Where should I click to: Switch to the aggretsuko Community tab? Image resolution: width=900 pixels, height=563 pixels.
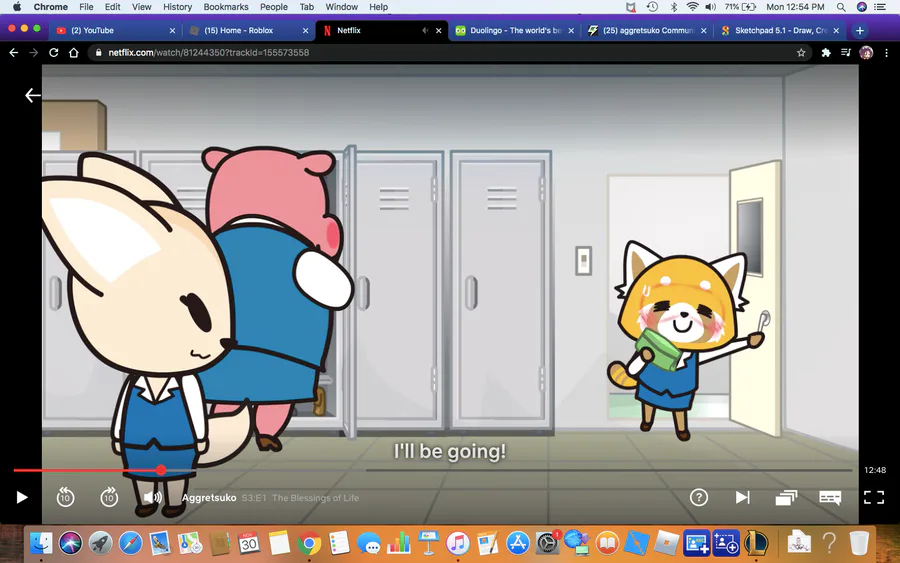(x=647, y=30)
